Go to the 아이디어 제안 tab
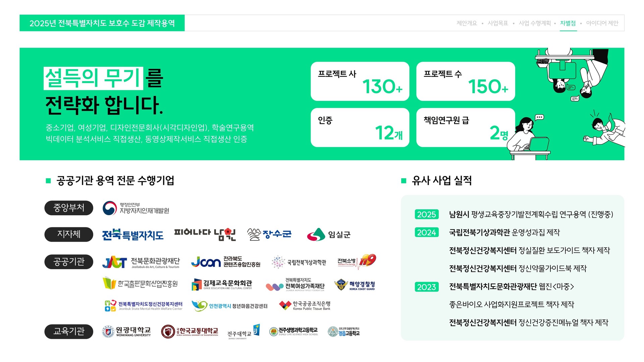 point(602,23)
